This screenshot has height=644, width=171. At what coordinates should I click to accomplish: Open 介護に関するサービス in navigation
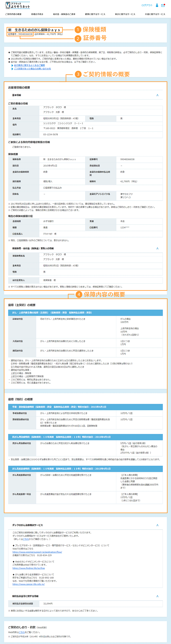tap(155, 14)
